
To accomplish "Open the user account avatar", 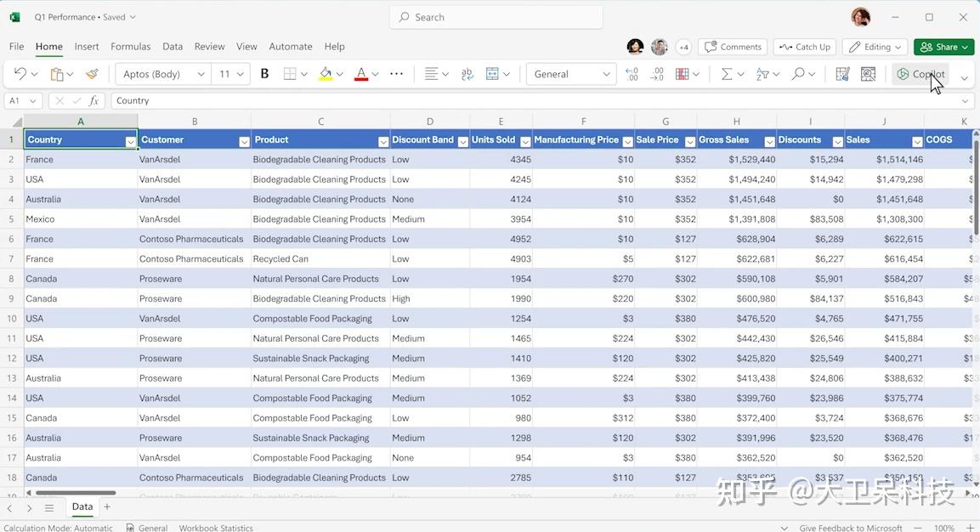I will coord(861,17).
